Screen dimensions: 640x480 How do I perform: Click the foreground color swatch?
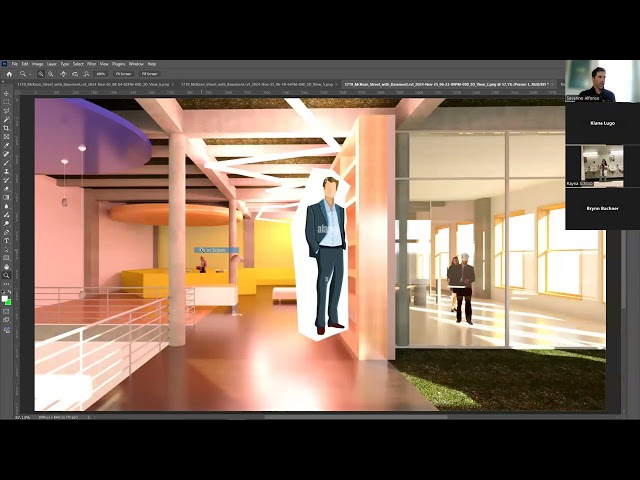[4, 299]
